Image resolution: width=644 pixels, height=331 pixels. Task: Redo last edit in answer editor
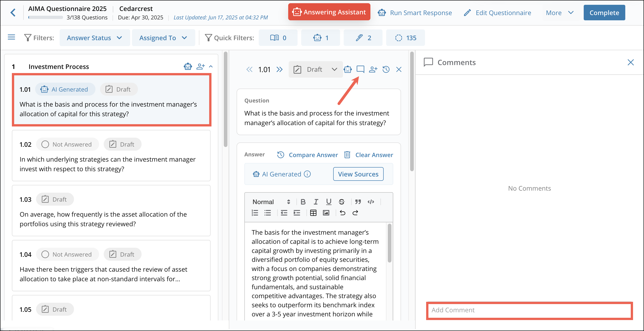coord(355,213)
